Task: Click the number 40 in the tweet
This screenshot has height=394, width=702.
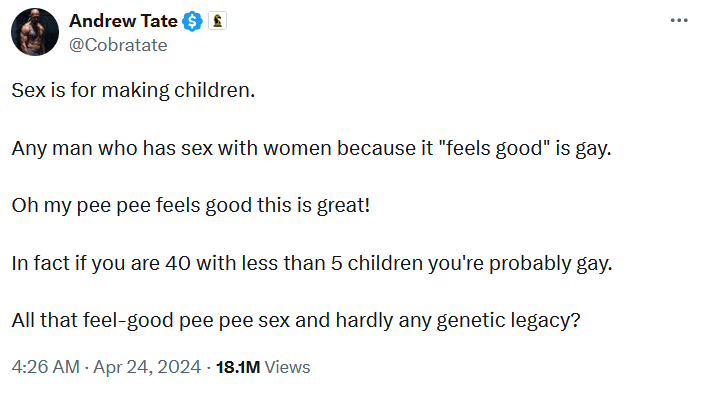Action: pos(178,263)
